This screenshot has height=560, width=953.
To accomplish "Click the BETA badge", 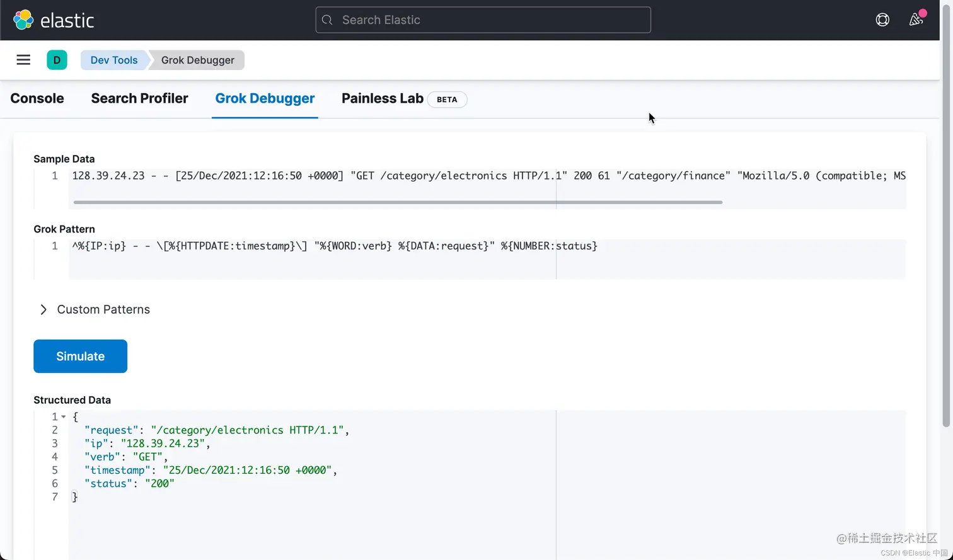I will click(447, 100).
